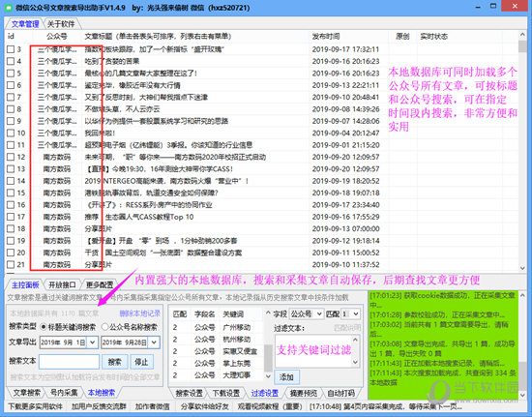
Task: Select the article dated 2019-09-13 22:21:11
Action: coord(262,85)
